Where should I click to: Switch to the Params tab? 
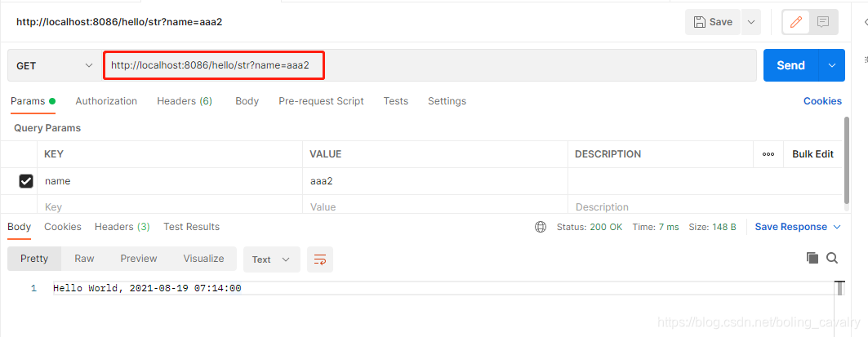[33, 100]
